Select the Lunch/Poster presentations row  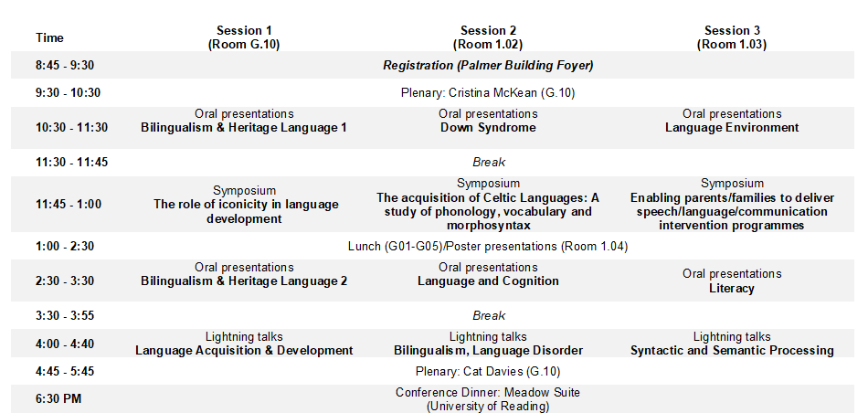[488, 246]
